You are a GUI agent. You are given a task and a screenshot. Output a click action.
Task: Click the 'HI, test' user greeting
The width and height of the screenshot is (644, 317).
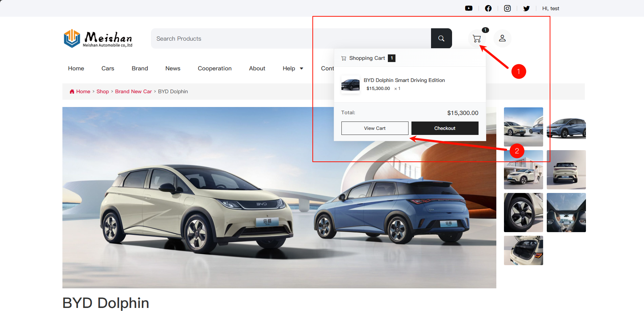point(550,8)
